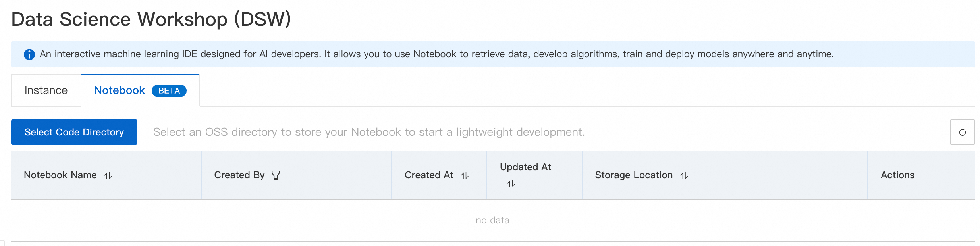The height and width of the screenshot is (246, 980).
Task: Click the OSS directory hint text
Action: [x=369, y=132]
